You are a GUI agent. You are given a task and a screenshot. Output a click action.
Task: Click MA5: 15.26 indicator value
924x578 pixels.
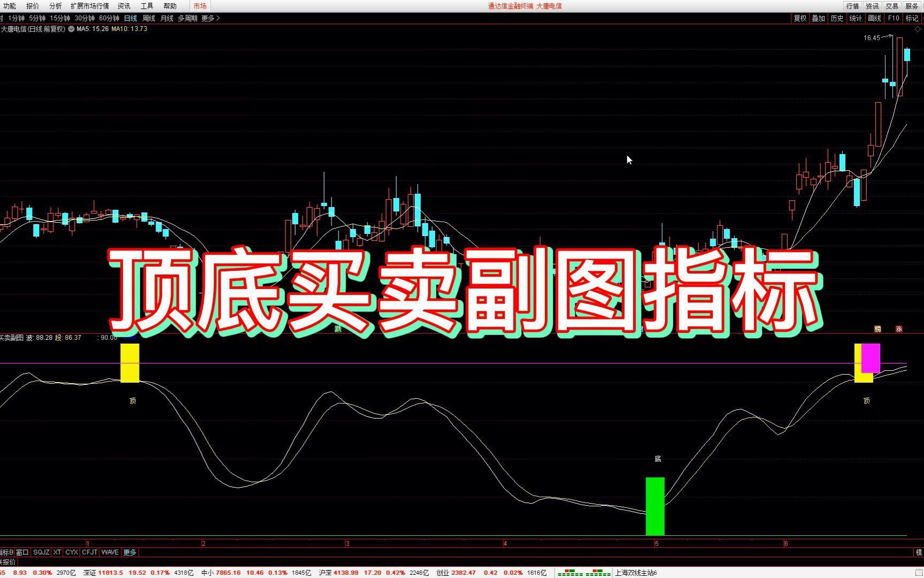click(93, 29)
